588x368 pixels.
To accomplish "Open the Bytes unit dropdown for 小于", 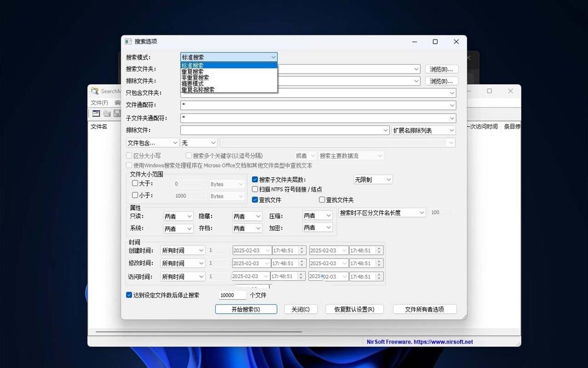I will (x=227, y=196).
